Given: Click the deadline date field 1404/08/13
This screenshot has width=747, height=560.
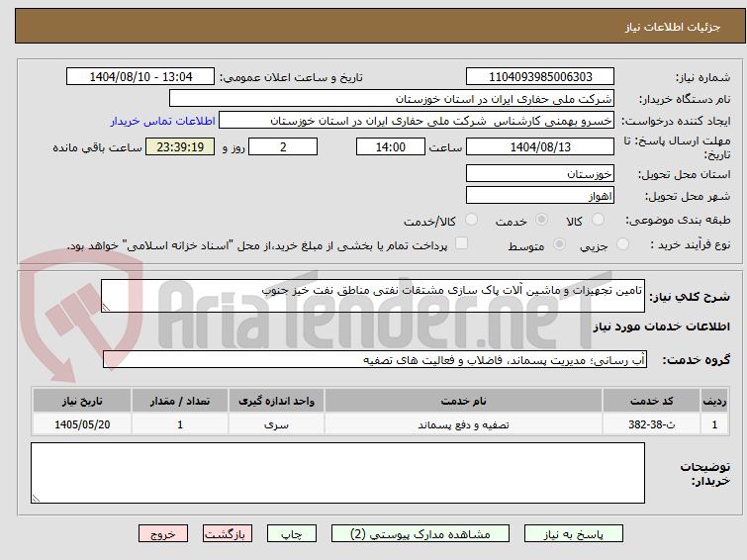Looking at the screenshot, I should [x=540, y=146].
